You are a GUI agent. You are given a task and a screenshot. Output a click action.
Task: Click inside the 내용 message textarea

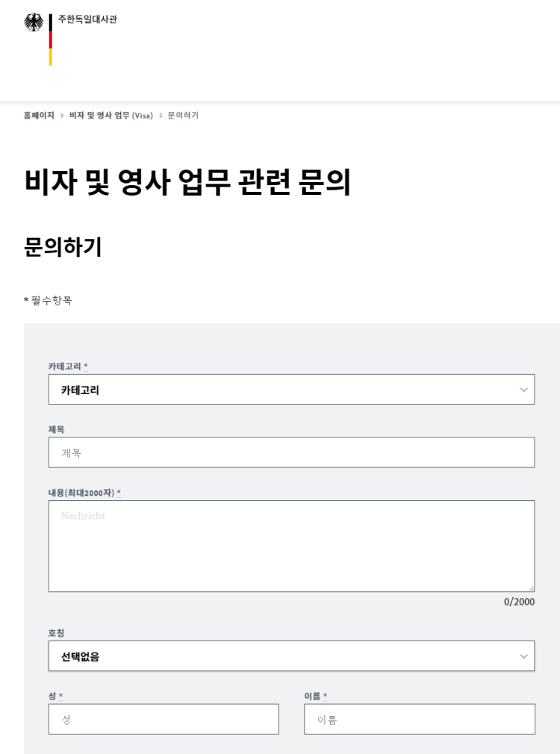coord(291,546)
